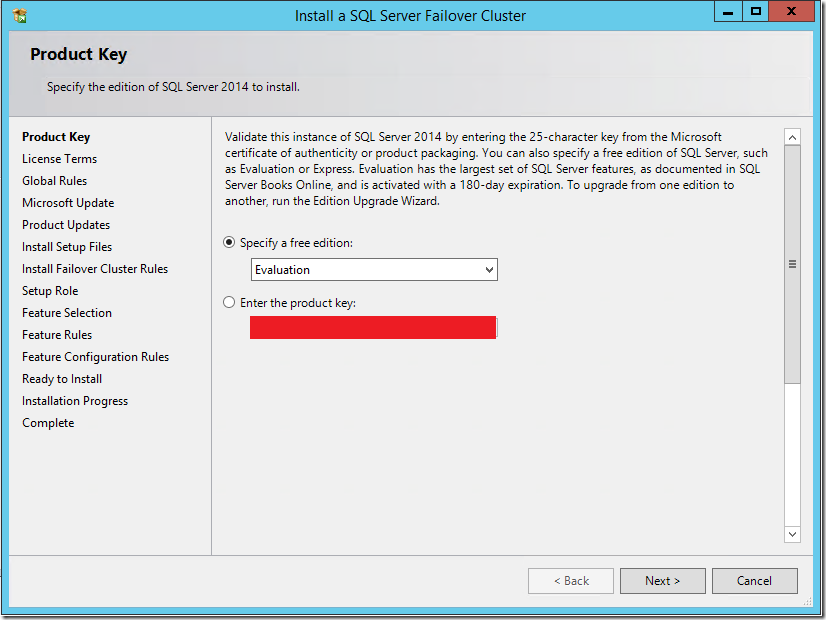Click "Complete" in the step list
The width and height of the screenshot is (826, 620).
point(48,423)
